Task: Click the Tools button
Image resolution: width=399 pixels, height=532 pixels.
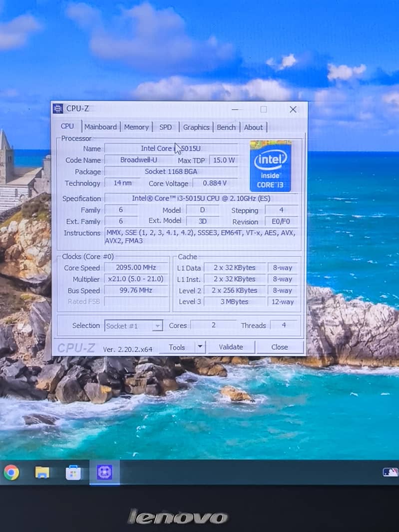Action: tap(177, 347)
